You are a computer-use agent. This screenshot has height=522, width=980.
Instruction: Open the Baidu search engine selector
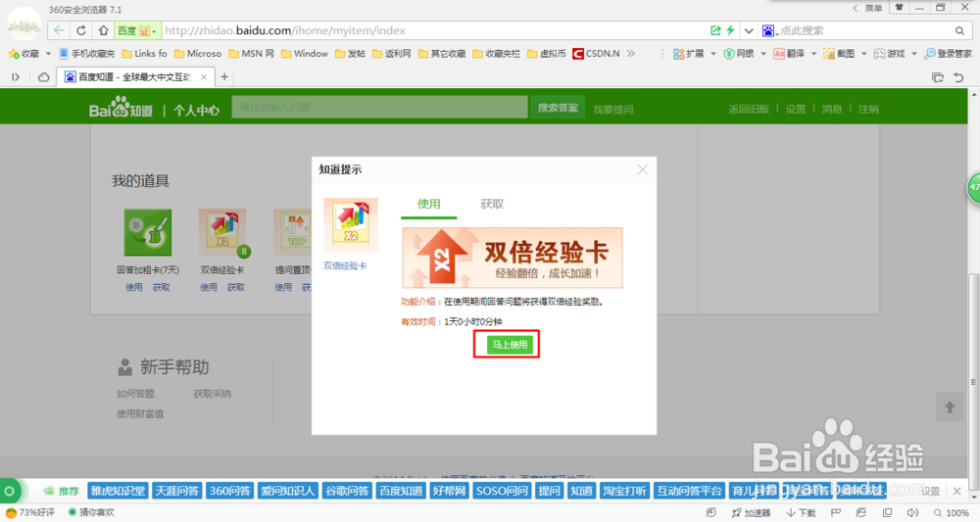pos(770,30)
